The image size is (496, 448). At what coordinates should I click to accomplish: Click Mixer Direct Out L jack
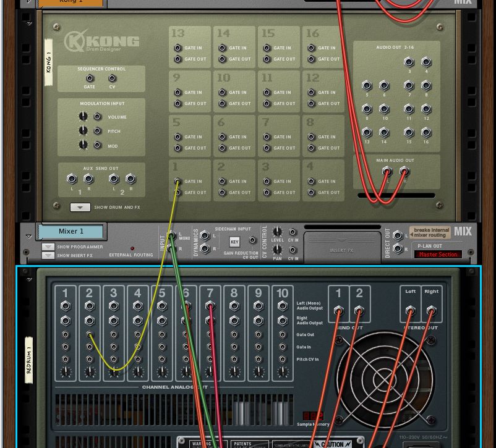tap(398, 235)
